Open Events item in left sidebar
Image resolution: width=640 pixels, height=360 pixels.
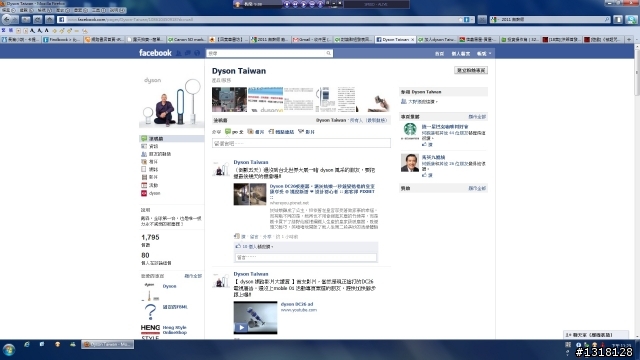click(x=149, y=185)
